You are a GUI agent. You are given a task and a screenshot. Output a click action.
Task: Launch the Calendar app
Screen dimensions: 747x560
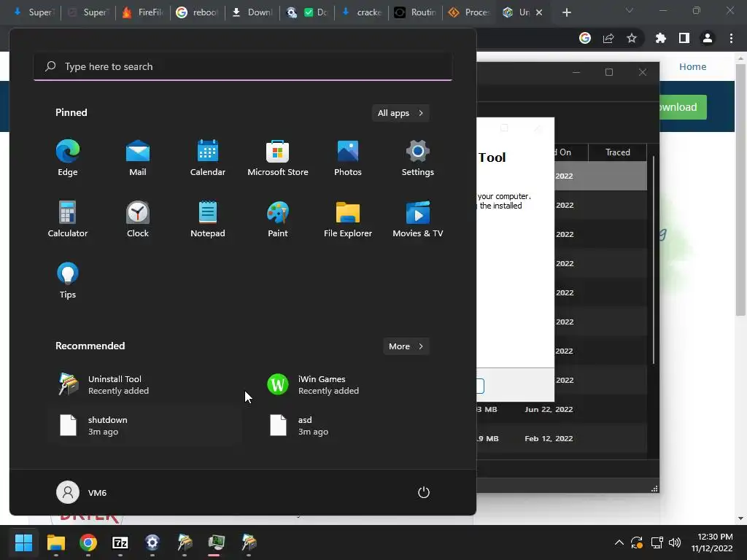(208, 158)
